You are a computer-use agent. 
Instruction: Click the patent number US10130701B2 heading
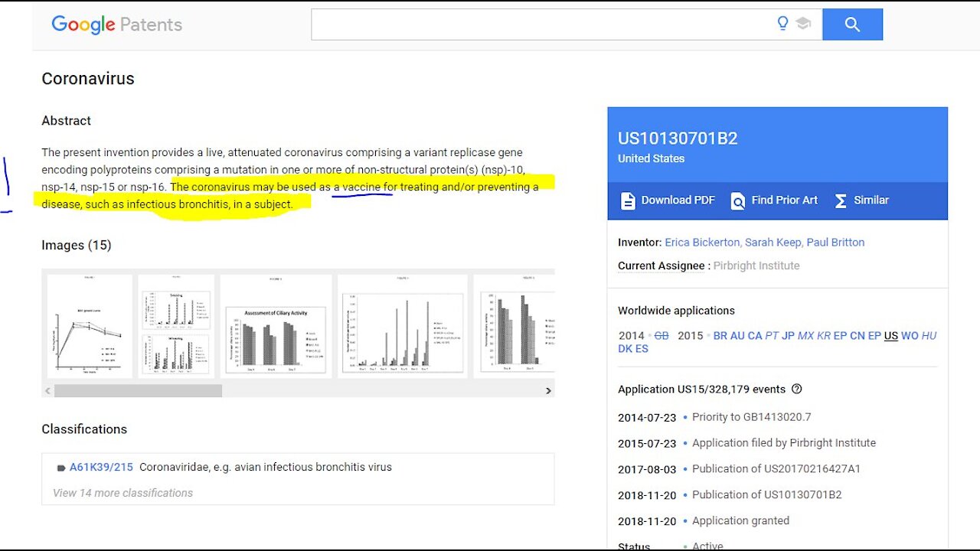tap(678, 139)
